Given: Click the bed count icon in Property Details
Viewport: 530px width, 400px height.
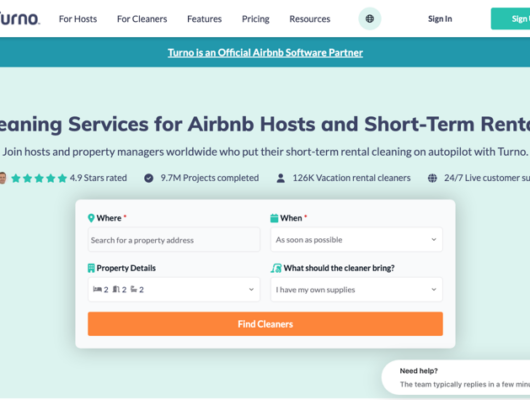Looking at the screenshot, I should click(97, 289).
